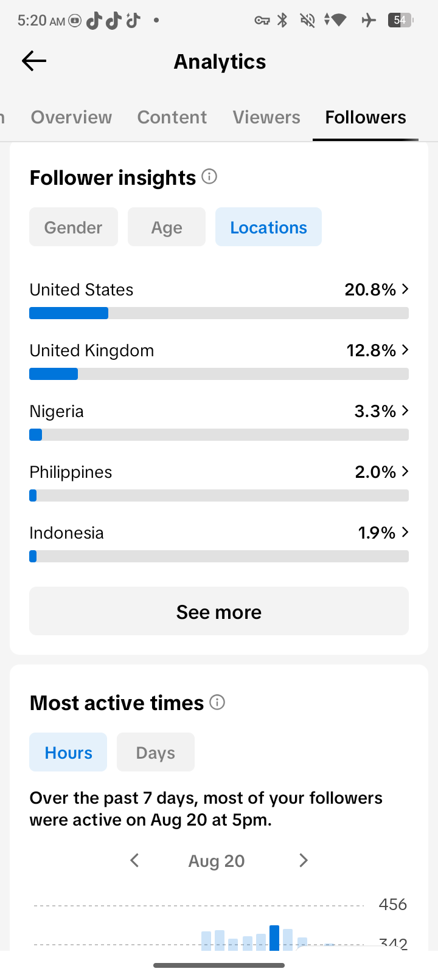Viewport: 438px width, 980px height.
Task: Open Follower insights info icon
Action: (209, 177)
